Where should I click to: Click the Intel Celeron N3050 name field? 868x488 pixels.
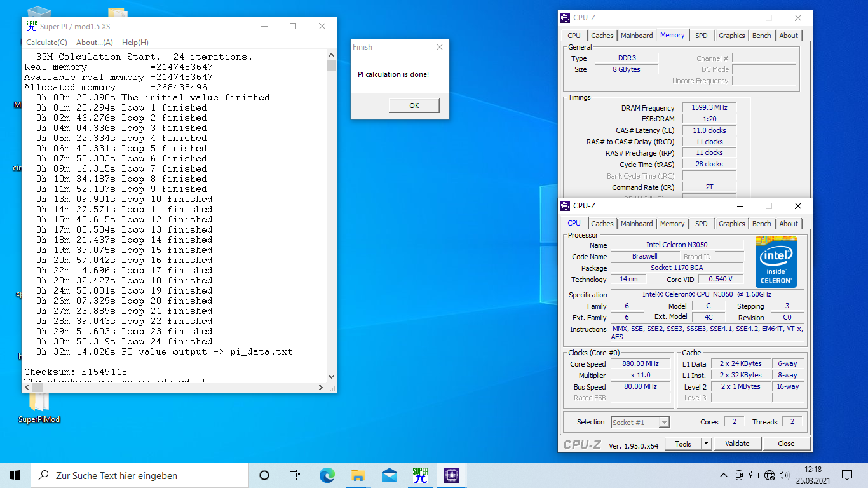pyautogui.click(x=677, y=245)
